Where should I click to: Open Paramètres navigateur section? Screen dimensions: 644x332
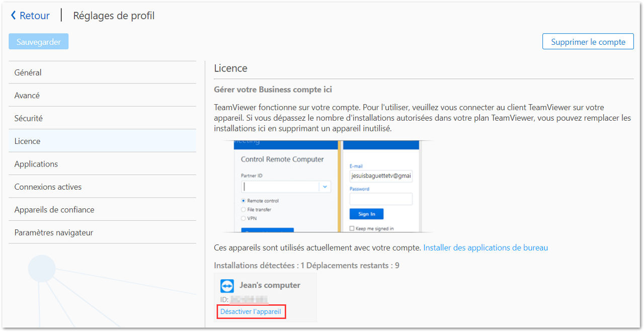pyautogui.click(x=102, y=232)
